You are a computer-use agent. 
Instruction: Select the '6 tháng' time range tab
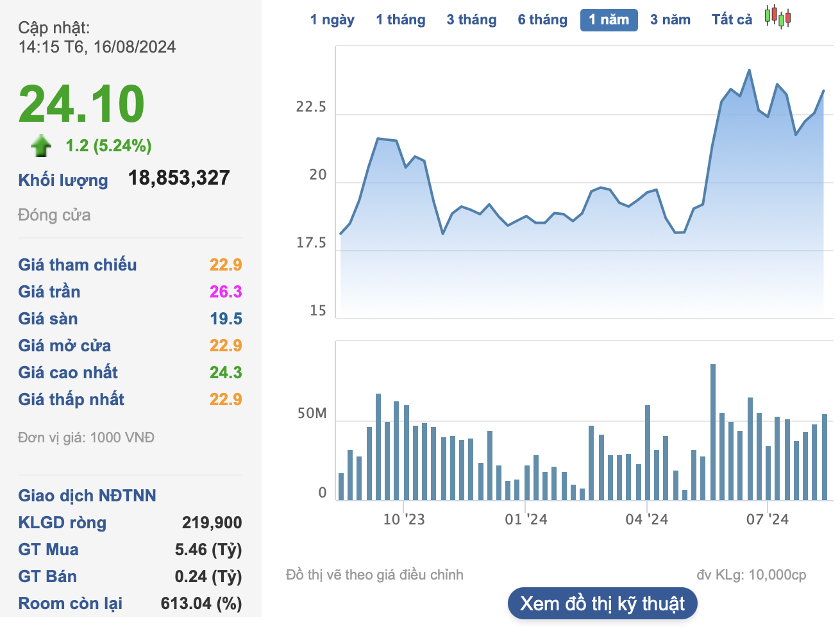pos(542,20)
